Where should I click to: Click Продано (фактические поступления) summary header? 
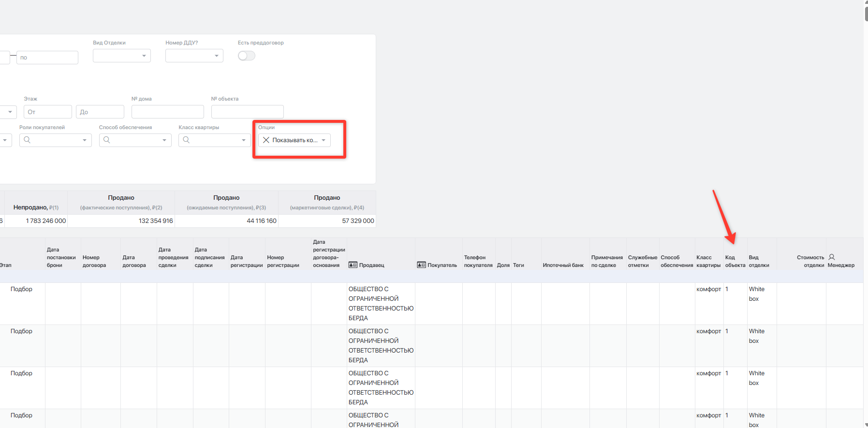click(121, 202)
